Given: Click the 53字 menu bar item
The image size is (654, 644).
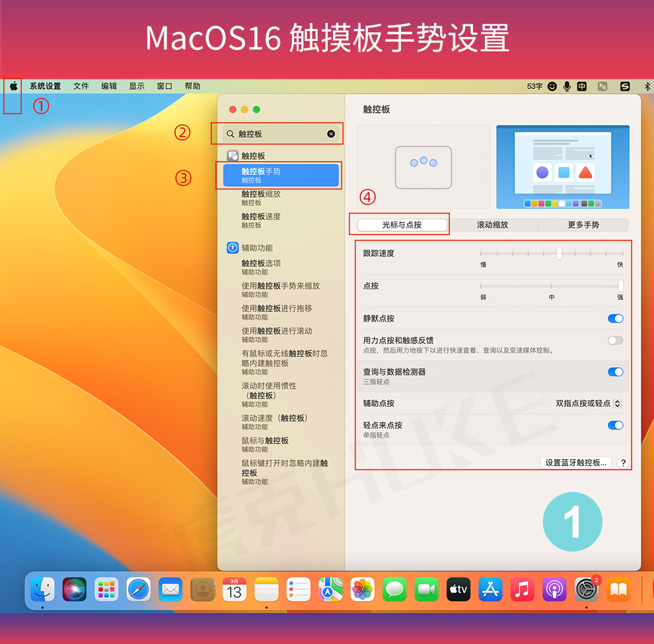Looking at the screenshot, I should point(534,87).
